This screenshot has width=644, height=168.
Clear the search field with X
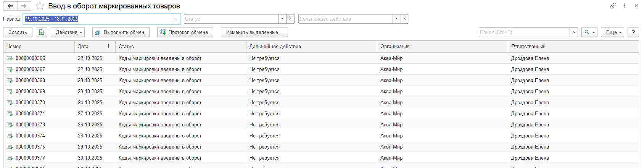[x=573, y=32]
